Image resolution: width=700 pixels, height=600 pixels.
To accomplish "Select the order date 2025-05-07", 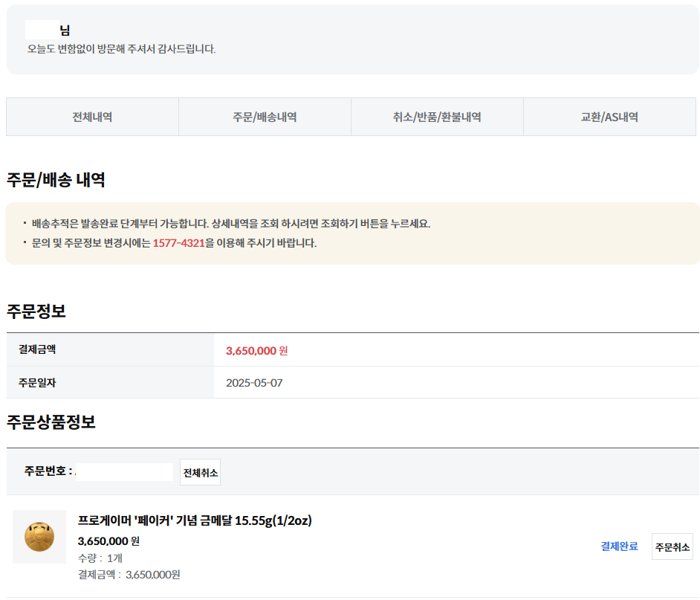I will tap(254, 383).
